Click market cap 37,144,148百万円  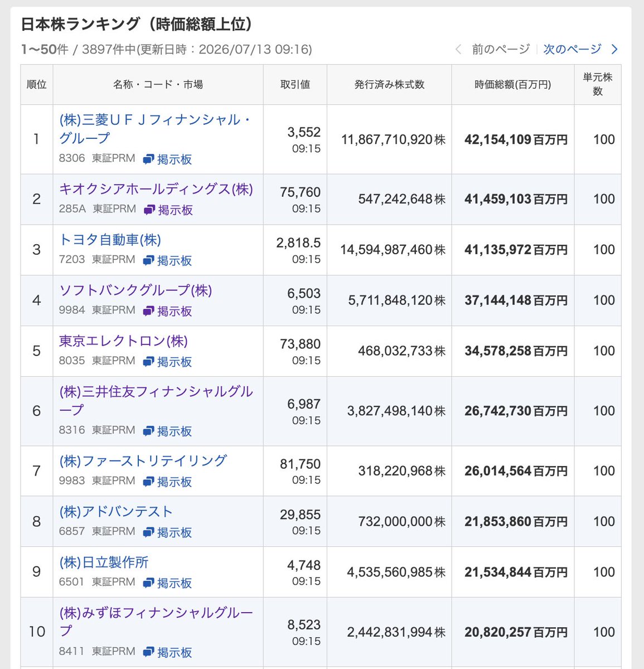pos(516,300)
